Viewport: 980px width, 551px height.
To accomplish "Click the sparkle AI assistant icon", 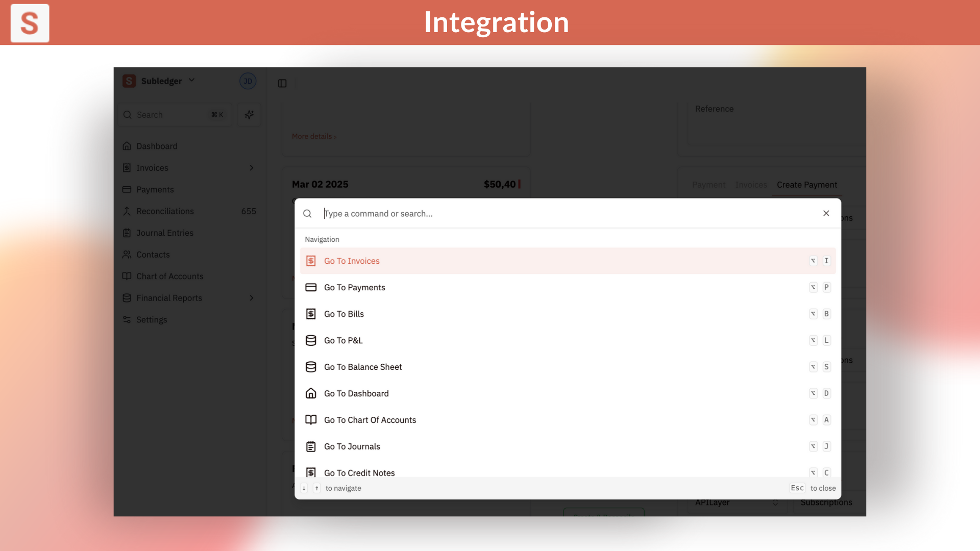I will 249,115.
